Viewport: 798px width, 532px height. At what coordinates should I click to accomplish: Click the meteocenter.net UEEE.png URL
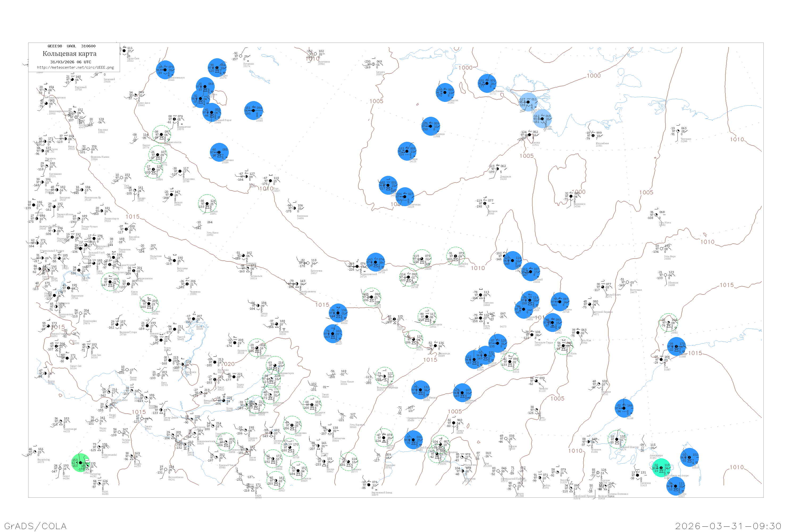coord(75,68)
